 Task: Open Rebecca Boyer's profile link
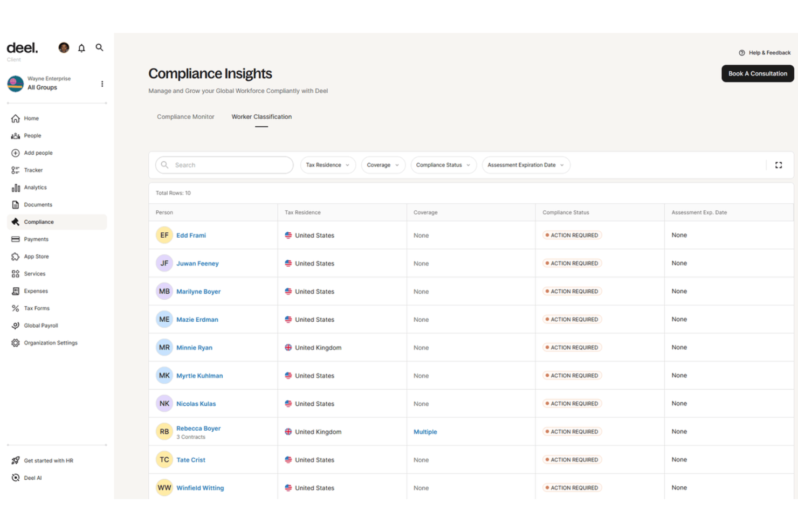click(x=198, y=429)
